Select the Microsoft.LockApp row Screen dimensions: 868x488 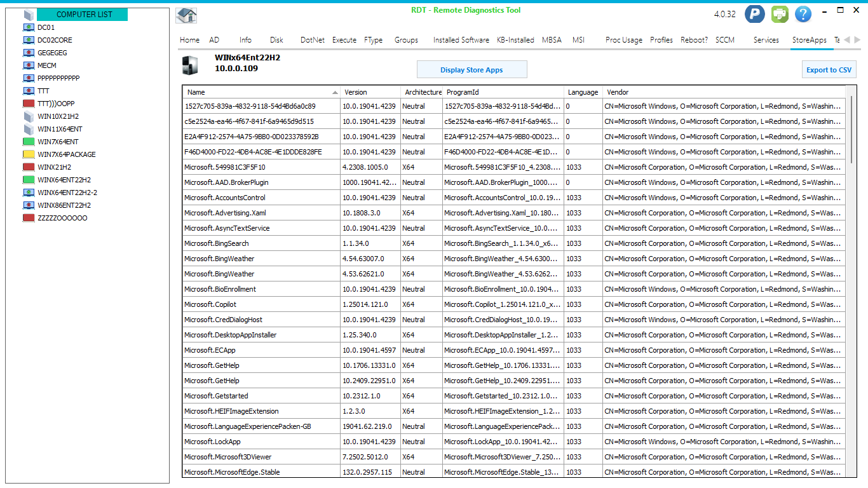(514, 442)
